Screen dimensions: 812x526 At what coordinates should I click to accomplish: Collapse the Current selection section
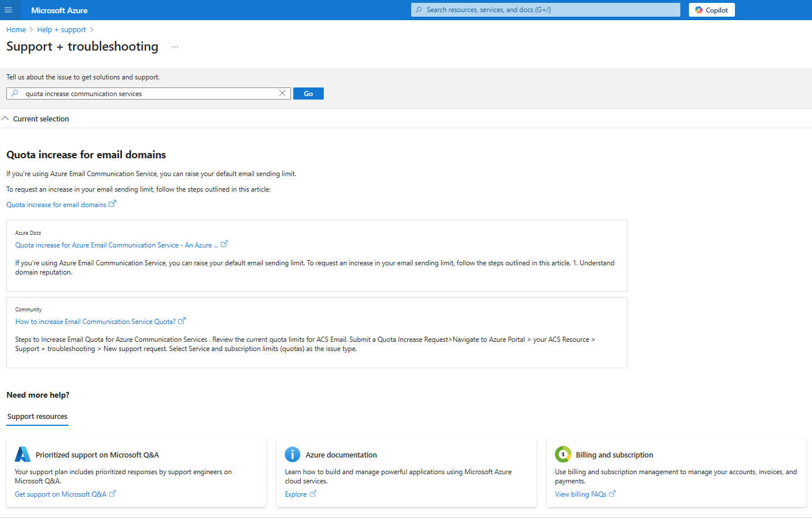coord(5,118)
